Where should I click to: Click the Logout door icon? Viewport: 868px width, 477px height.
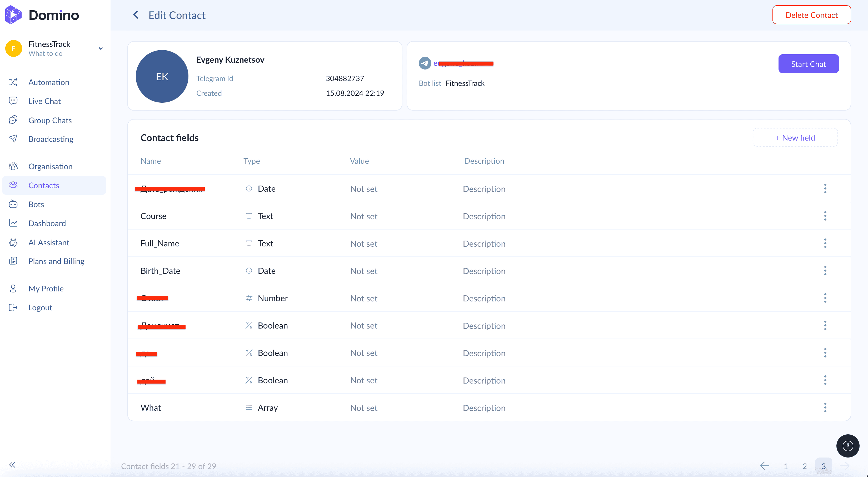(x=13, y=307)
